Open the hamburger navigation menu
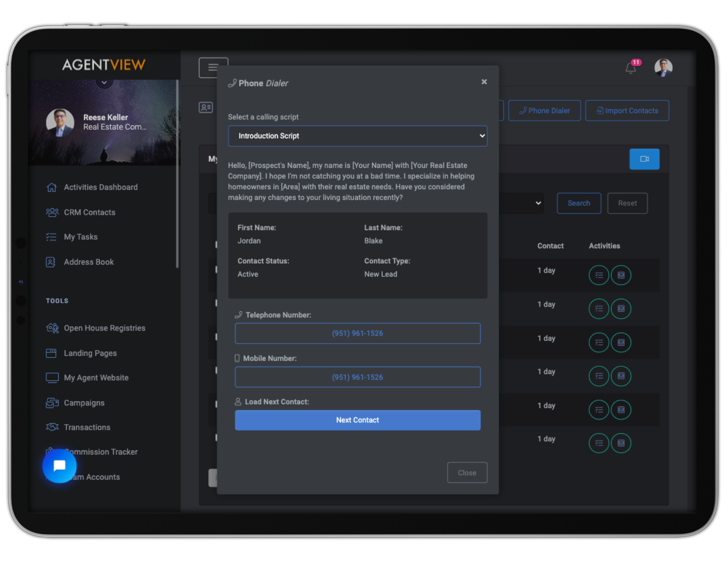Image resolution: width=728 pixels, height=566 pixels. click(x=213, y=67)
